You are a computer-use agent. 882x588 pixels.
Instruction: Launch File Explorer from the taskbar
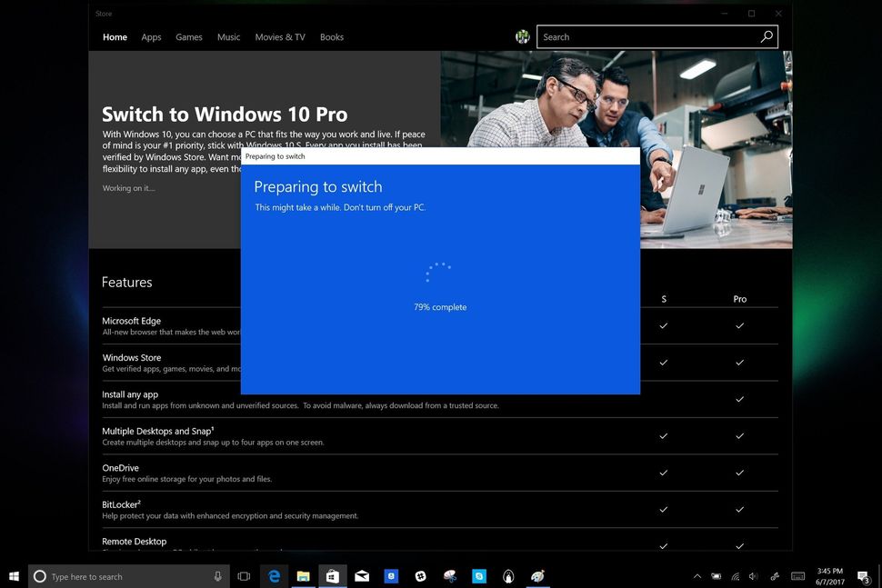point(304,575)
